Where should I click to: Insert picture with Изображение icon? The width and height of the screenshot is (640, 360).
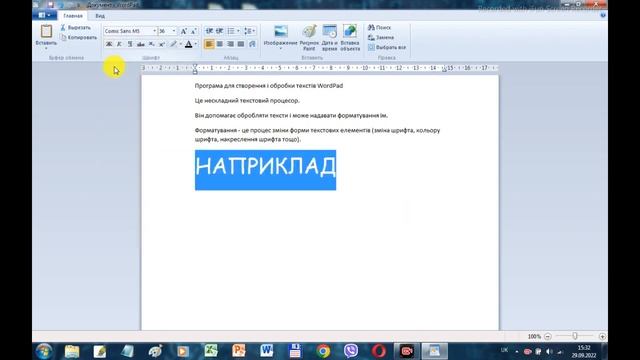coord(281,31)
